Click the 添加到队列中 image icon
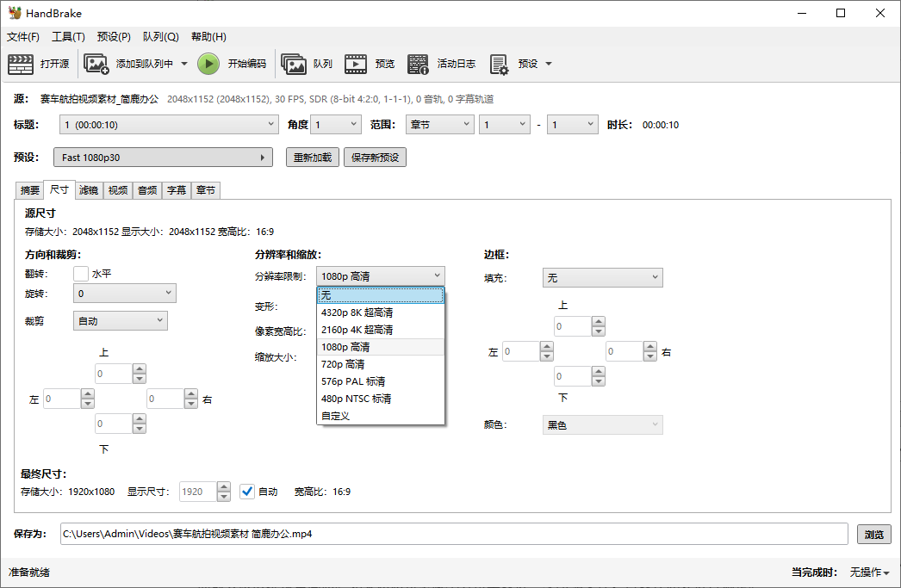The width and height of the screenshot is (901, 588). [x=96, y=64]
